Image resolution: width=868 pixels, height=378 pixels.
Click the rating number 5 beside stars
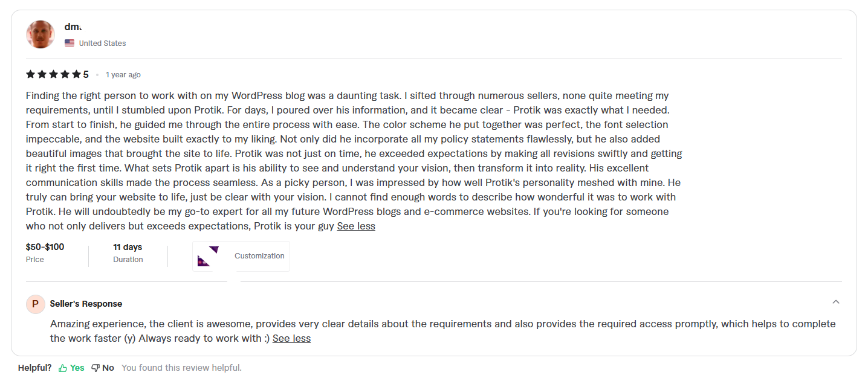(86, 74)
